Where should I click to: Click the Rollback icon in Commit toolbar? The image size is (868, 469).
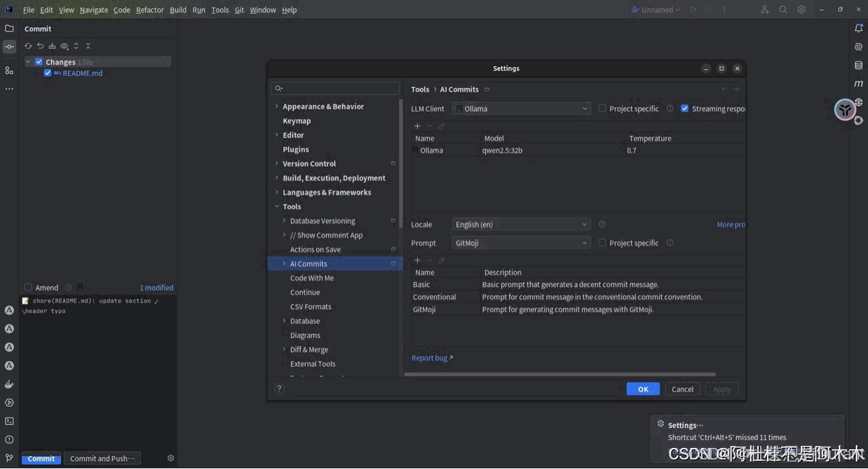(40, 46)
